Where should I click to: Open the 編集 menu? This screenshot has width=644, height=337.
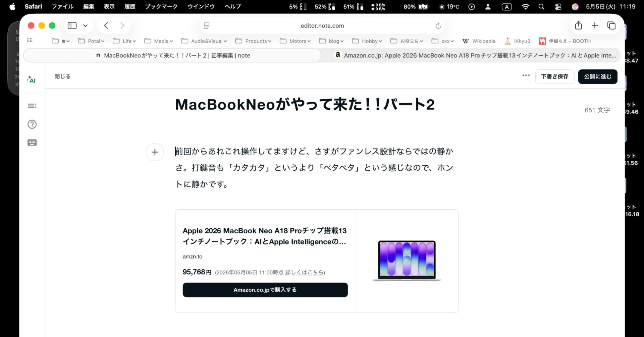(89, 6)
